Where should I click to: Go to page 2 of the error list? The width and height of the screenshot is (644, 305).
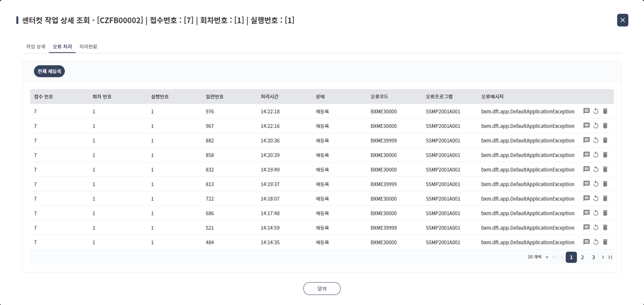pyautogui.click(x=582, y=257)
